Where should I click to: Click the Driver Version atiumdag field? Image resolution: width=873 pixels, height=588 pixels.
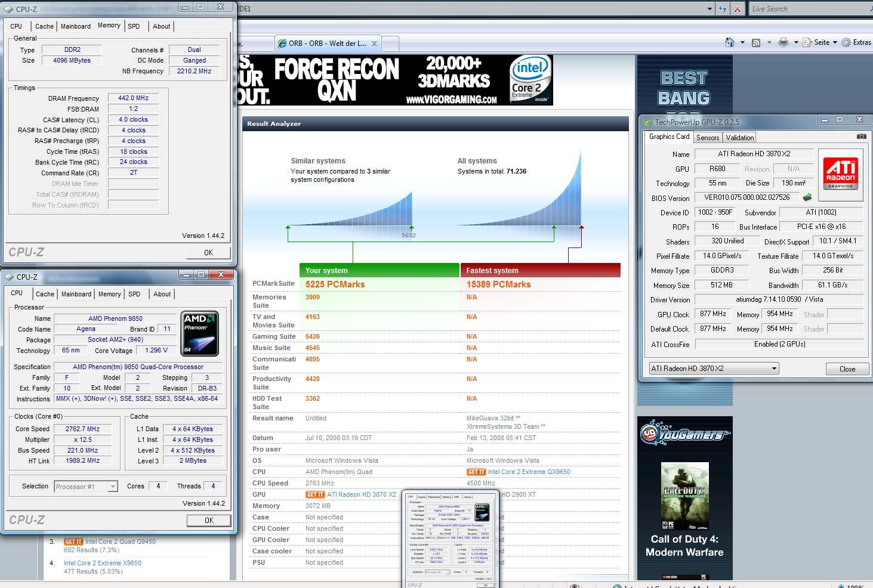click(779, 299)
